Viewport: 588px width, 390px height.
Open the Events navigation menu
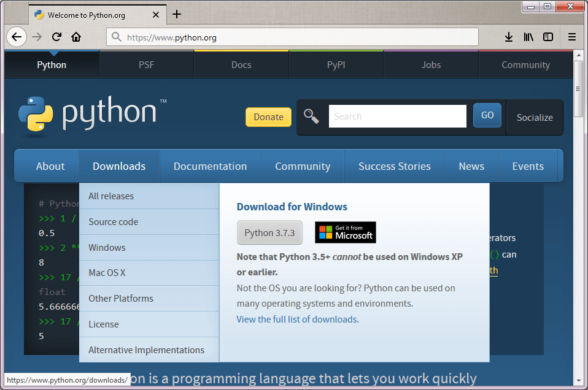coord(528,166)
